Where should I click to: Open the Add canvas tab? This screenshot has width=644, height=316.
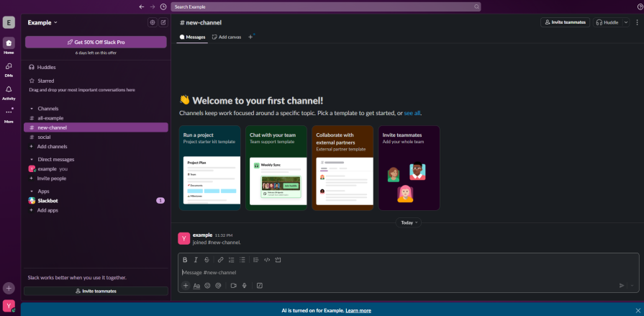[227, 37]
